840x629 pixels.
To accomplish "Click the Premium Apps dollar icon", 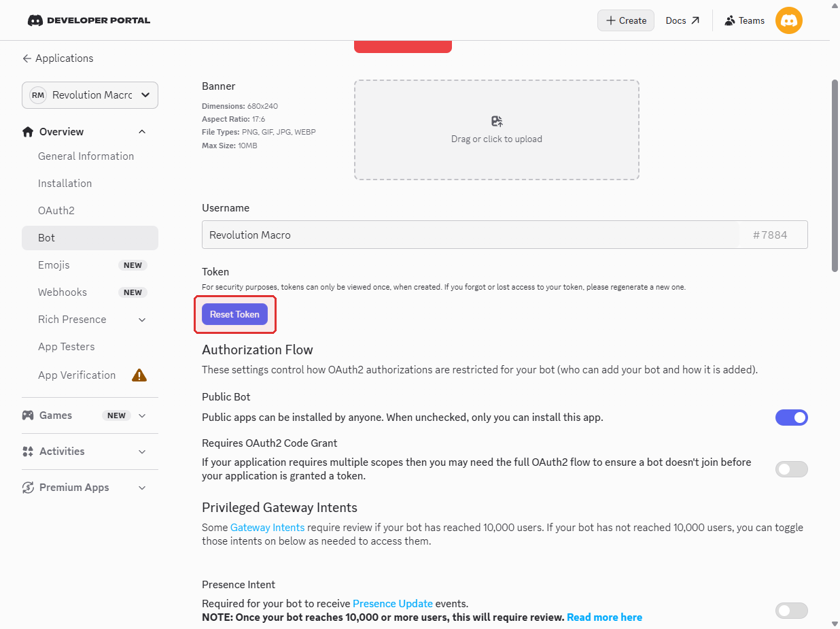I will tap(28, 488).
